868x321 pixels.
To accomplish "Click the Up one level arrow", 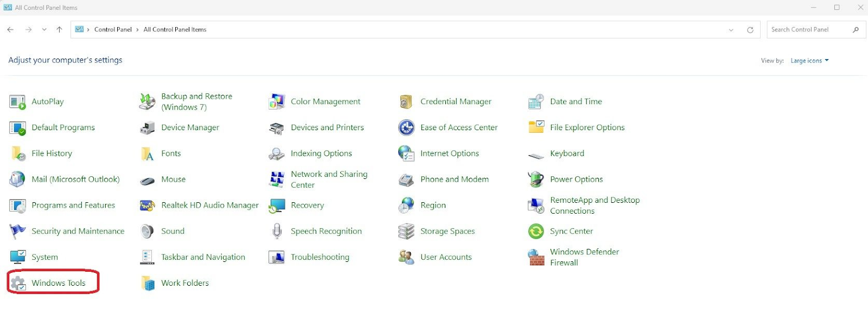I will click(x=59, y=30).
